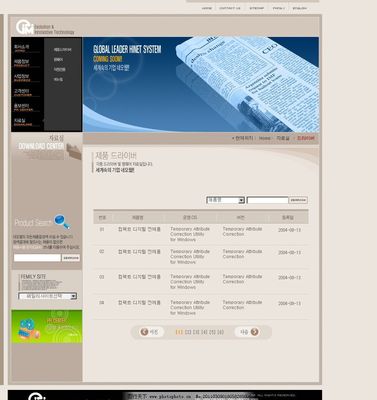Click the sidebar Product Search button
377x400 pixels.
click(x=71, y=258)
